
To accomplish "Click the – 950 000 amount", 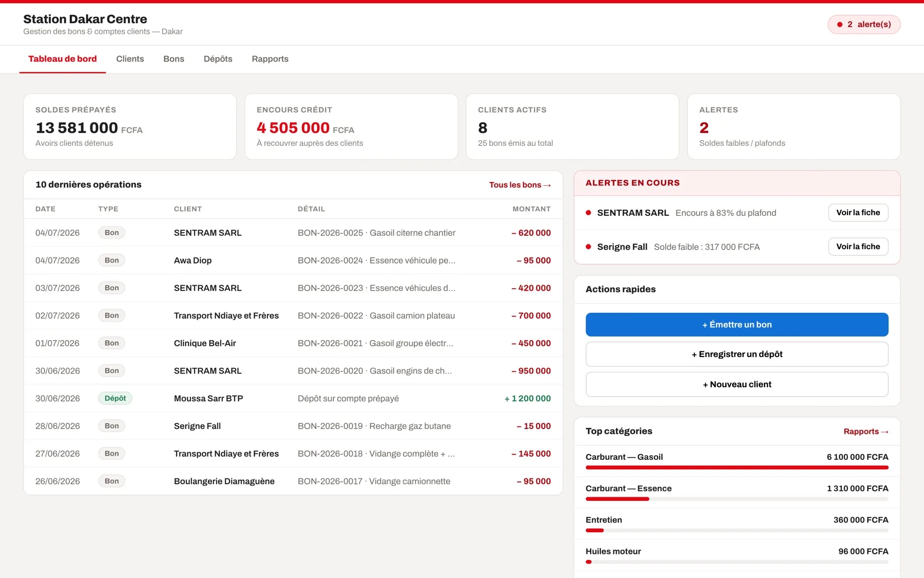I will (x=531, y=371).
